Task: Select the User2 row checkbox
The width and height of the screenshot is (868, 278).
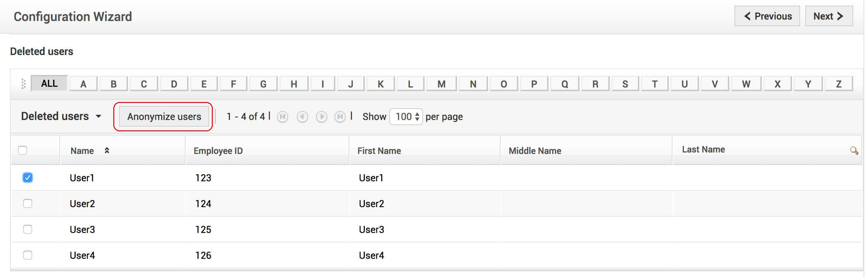Action: coord(28,203)
